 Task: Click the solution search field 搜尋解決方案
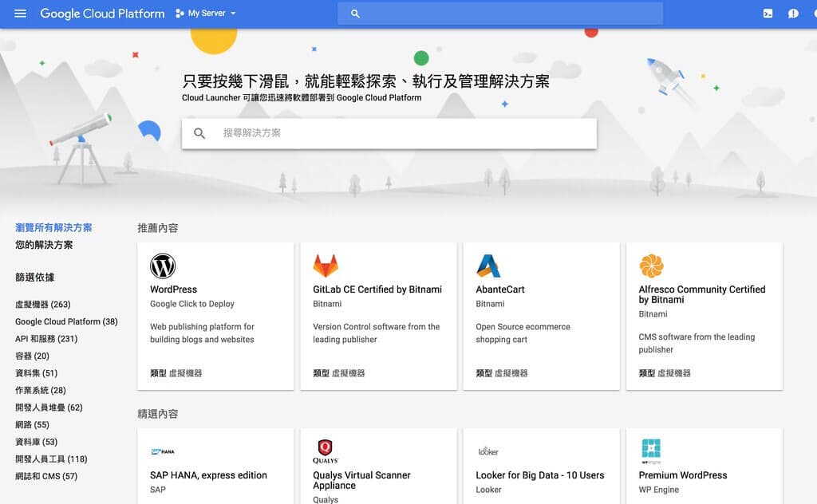pyautogui.click(x=389, y=133)
